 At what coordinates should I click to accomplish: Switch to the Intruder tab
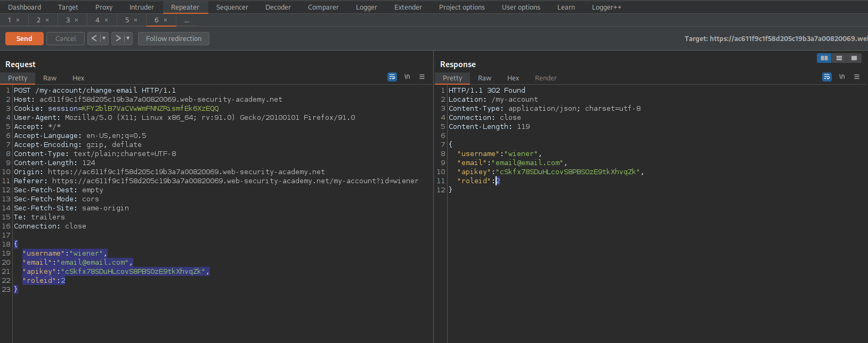pos(142,7)
